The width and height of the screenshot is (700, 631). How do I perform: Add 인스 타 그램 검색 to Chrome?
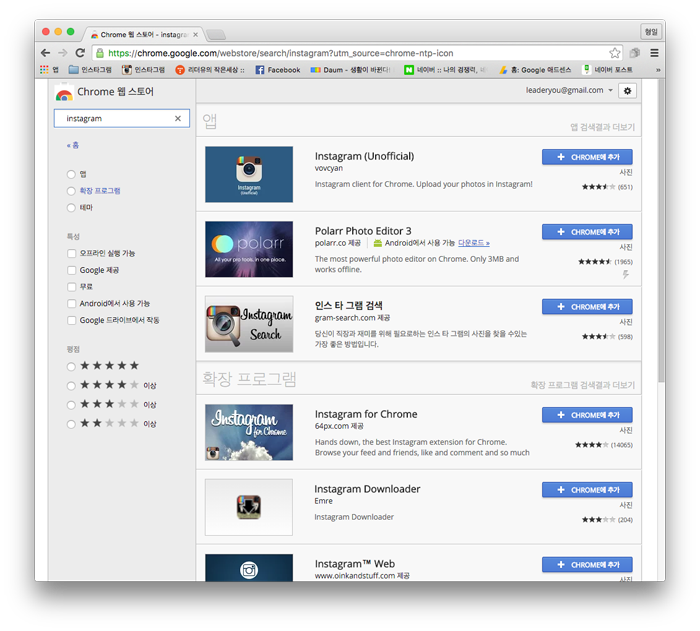587,307
